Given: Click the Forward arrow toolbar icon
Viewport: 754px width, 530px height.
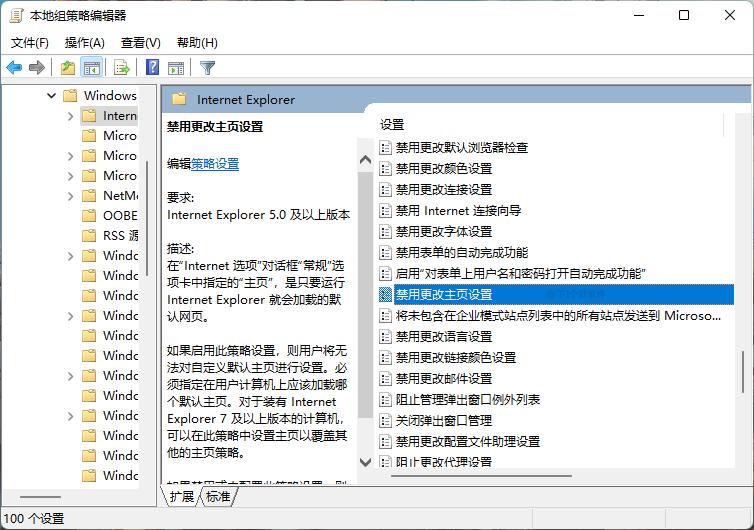Looking at the screenshot, I should 37,68.
